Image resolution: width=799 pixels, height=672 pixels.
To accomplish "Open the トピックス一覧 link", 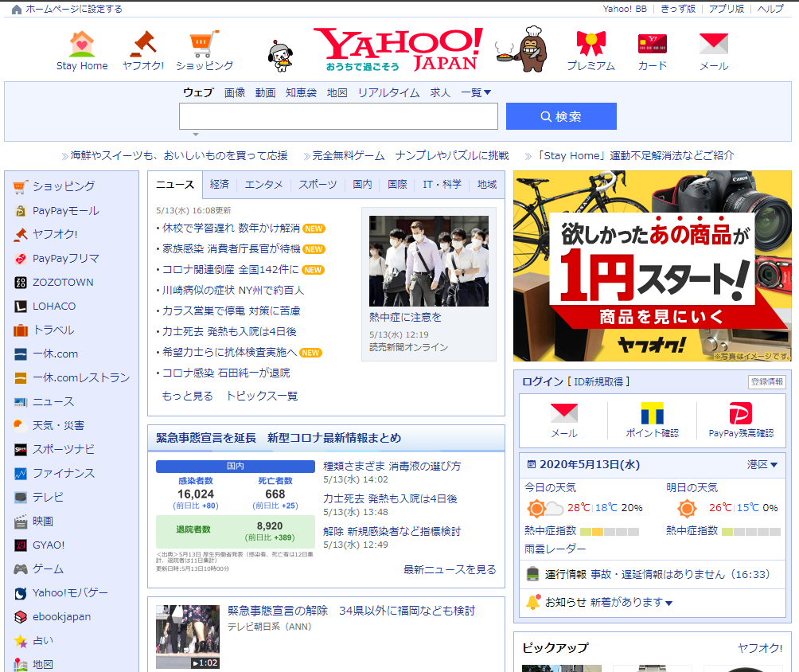I will pyautogui.click(x=262, y=397).
